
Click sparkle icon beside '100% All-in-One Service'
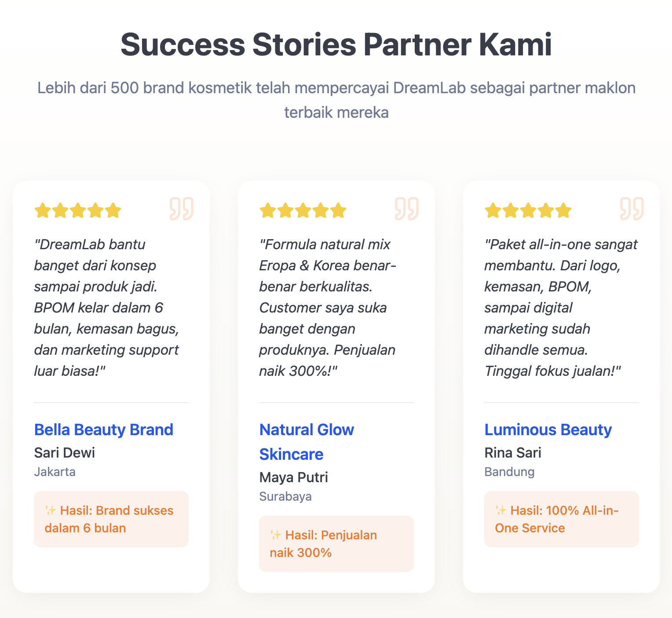500,510
